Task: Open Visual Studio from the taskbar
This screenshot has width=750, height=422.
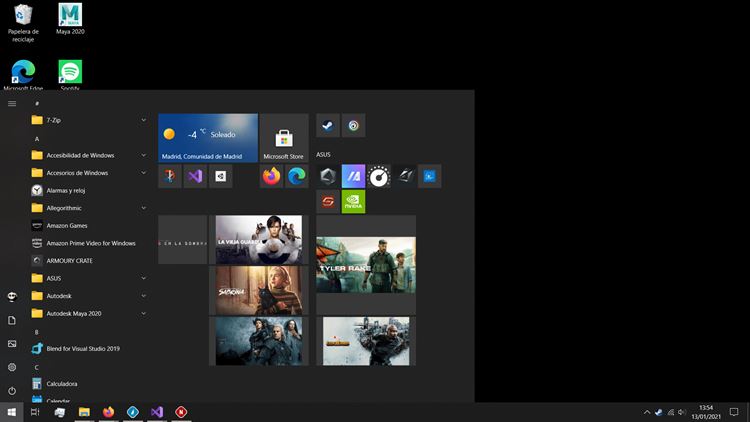Action: (157, 412)
